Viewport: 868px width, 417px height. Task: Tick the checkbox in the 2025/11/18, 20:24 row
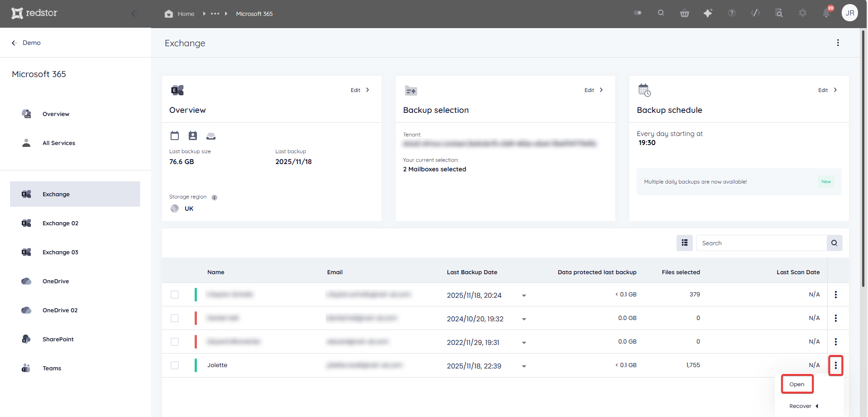pos(175,295)
